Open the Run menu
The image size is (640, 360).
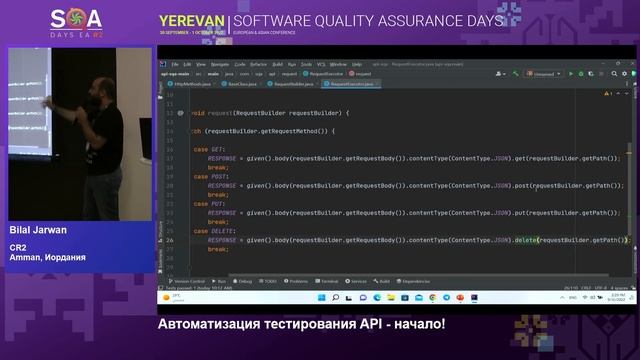tap(292, 64)
